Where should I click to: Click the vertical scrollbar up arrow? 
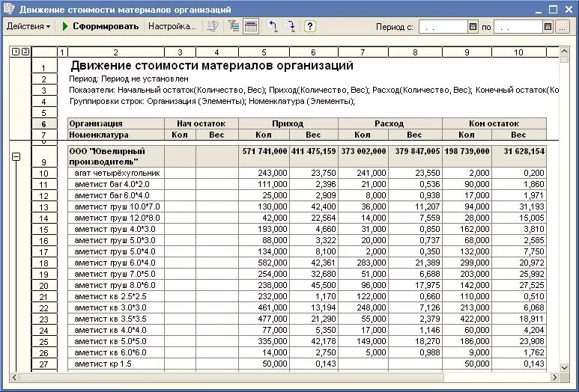coord(564,52)
